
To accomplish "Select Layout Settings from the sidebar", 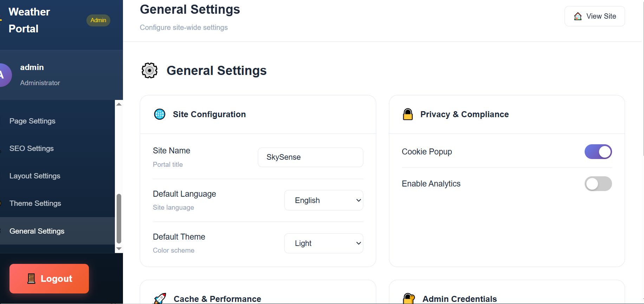I will 35,176.
